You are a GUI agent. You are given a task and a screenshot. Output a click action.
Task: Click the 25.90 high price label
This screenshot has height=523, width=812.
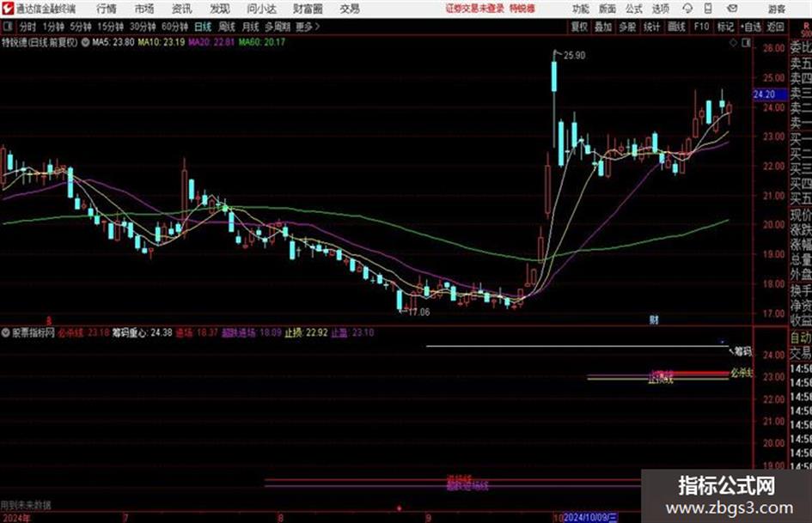[x=574, y=56]
